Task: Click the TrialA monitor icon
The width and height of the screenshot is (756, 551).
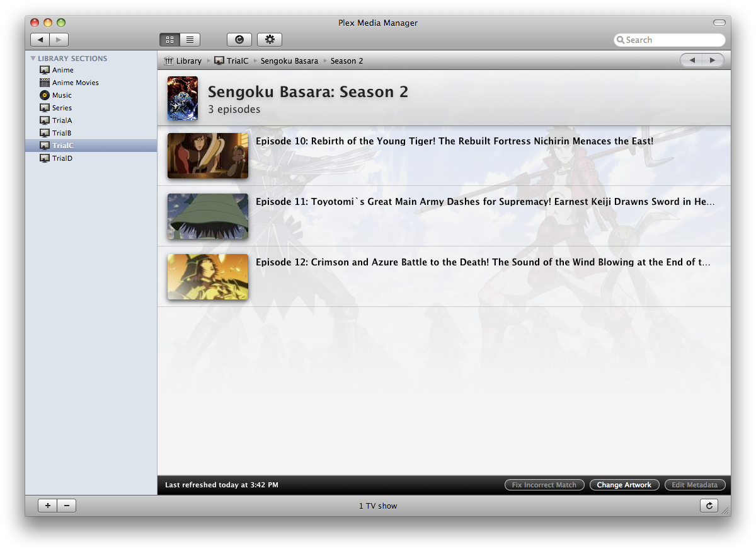Action: (x=44, y=120)
